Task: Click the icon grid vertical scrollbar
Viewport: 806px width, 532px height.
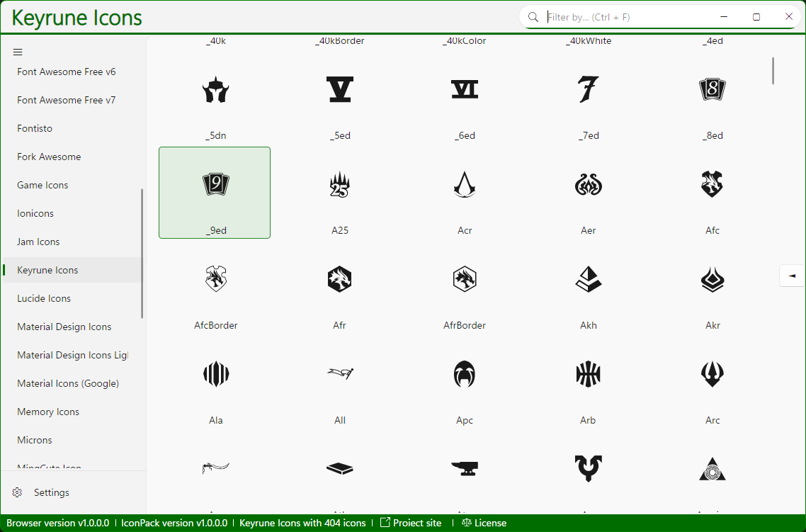Action: pos(773,71)
